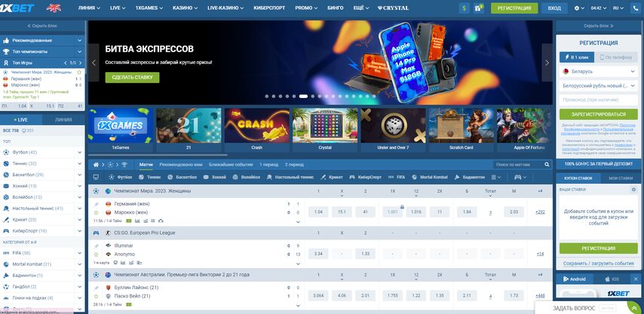Screen dimensions: 644x314
Task: Open the Рекомендовано вам tab
Action: [181, 164]
